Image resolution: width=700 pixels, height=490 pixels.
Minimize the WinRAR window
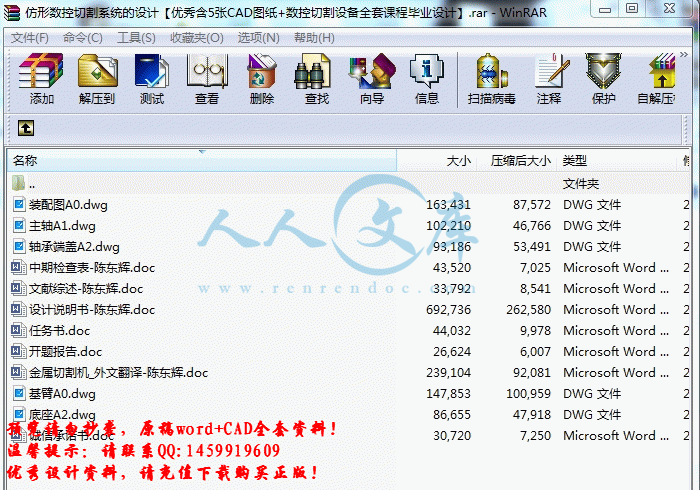(x=605, y=9)
